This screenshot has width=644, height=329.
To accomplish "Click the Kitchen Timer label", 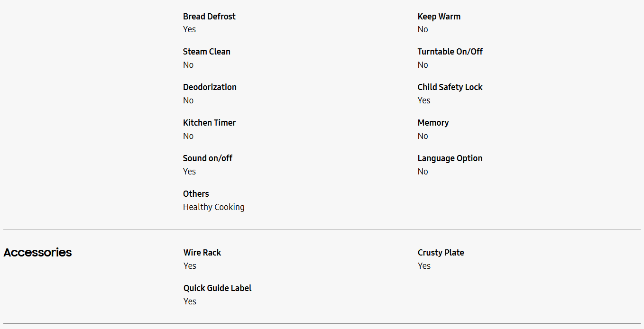I will tap(209, 123).
